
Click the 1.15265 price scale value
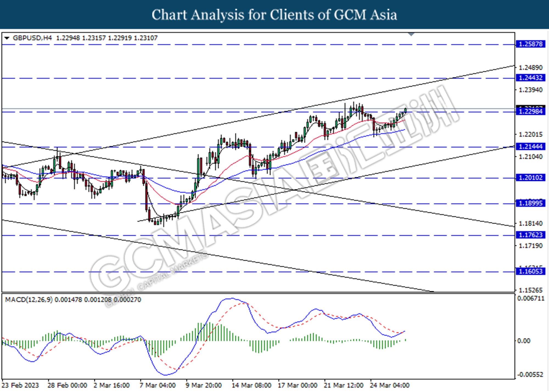[531, 290]
